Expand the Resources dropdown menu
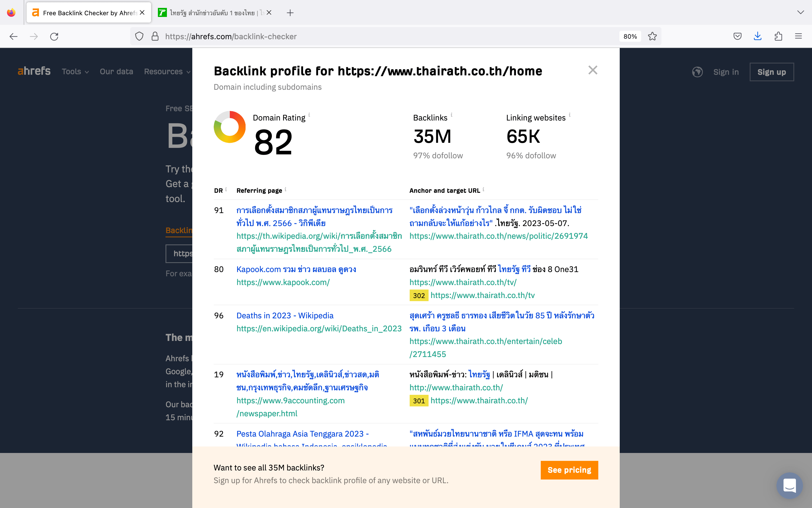 pyautogui.click(x=167, y=72)
